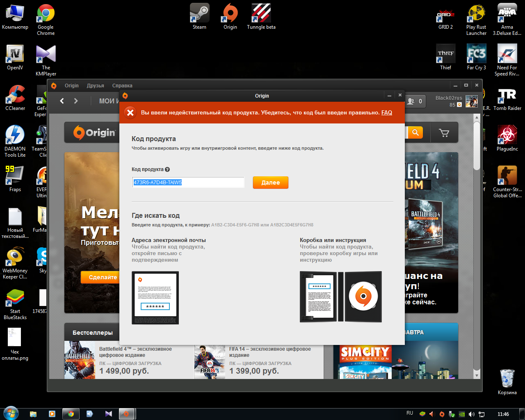
Task: Click the product code input field
Action: point(188,182)
